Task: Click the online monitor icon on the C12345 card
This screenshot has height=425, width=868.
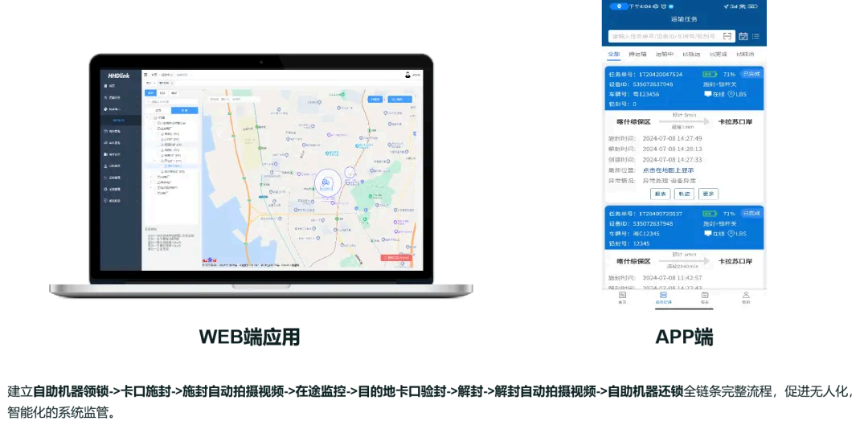Action: click(707, 234)
